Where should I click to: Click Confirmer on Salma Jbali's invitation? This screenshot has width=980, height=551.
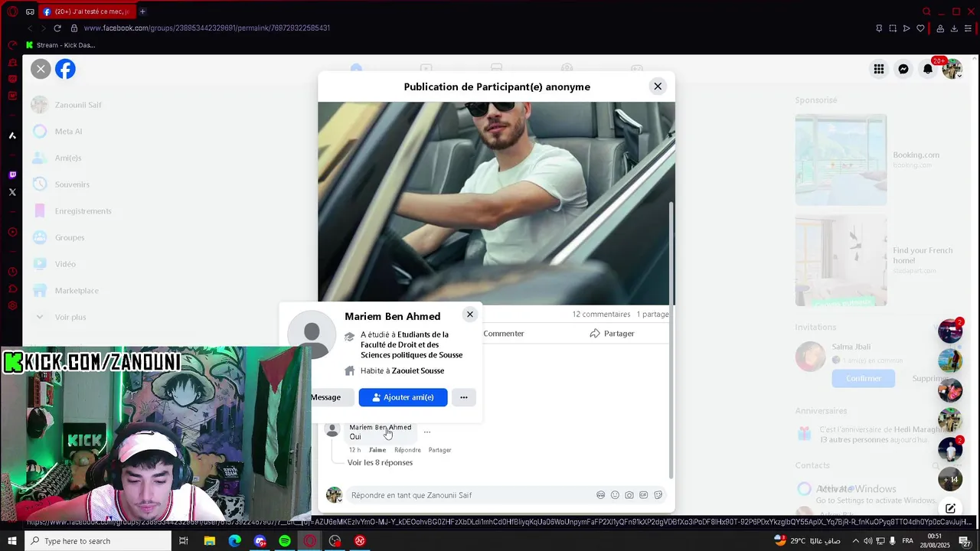863,378
